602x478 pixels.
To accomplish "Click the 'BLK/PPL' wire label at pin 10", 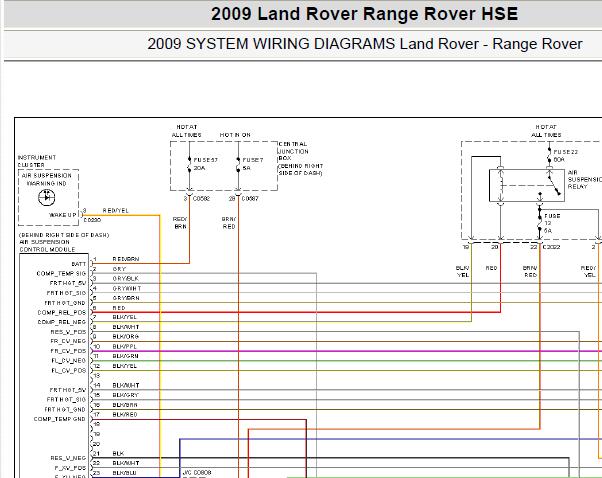I will click(124, 346).
